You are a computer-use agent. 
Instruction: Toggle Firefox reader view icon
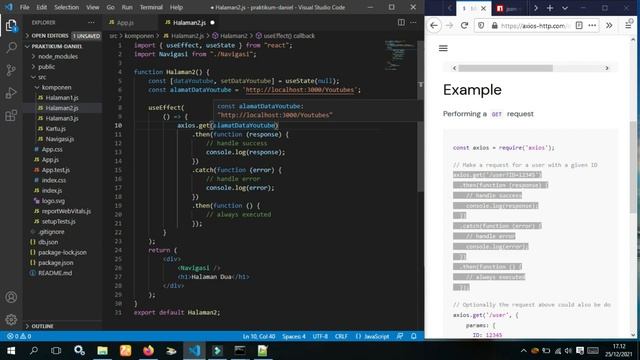click(x=579, y=25)
